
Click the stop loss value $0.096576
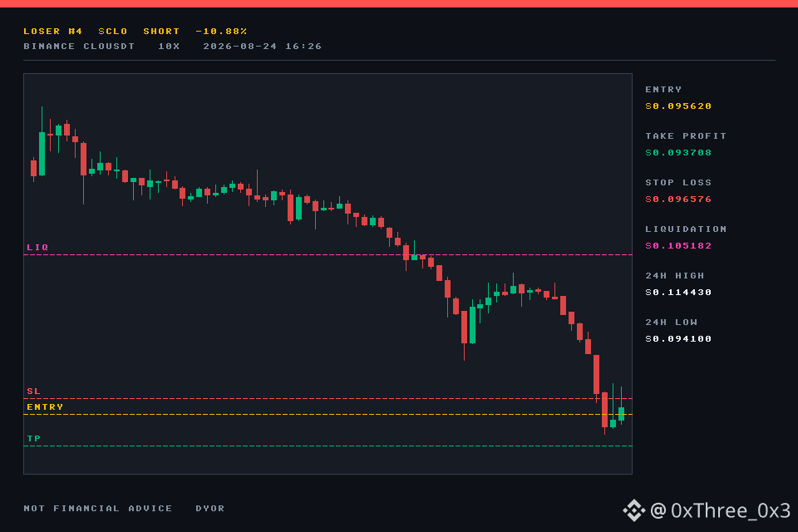[678, 199]
